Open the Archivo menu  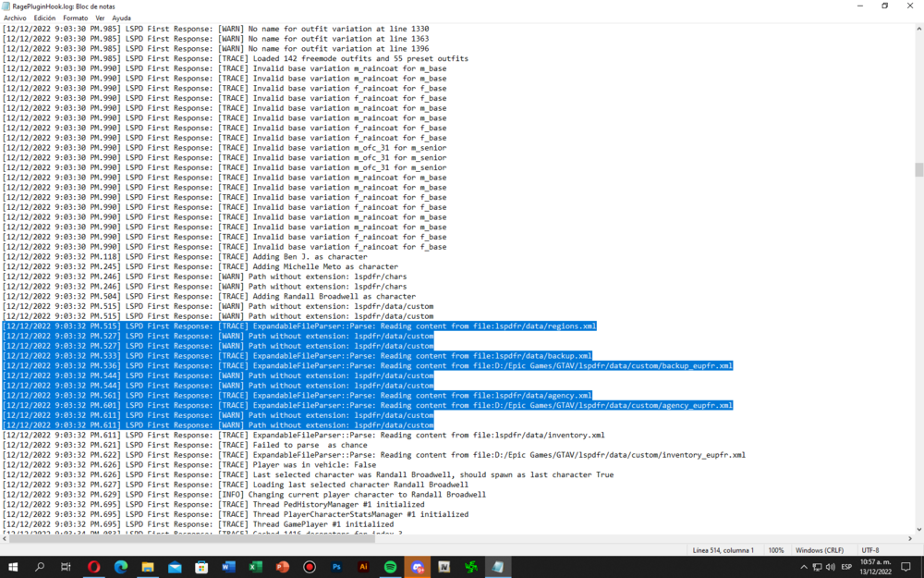pyautogui.click(x=15, y=18)
